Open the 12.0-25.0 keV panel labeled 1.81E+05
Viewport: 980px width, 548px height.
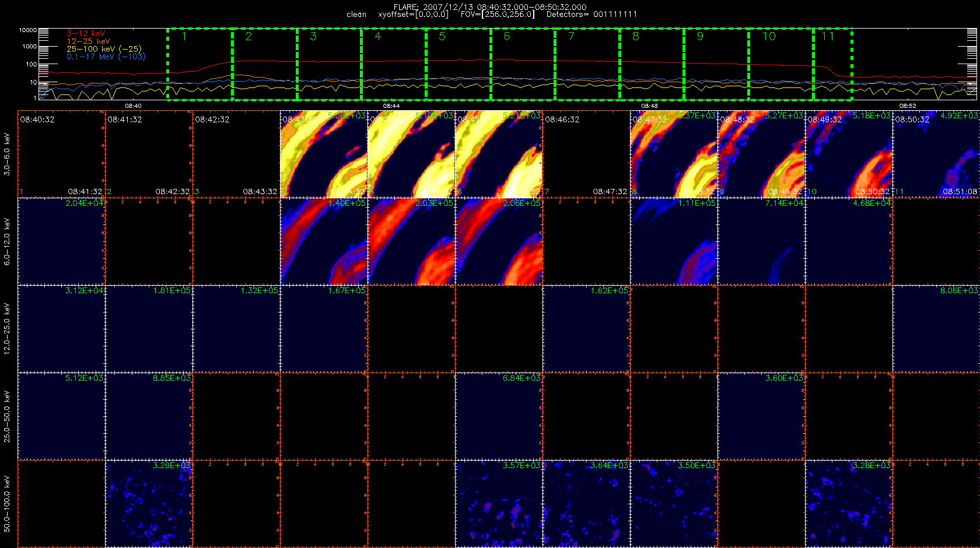149,329
